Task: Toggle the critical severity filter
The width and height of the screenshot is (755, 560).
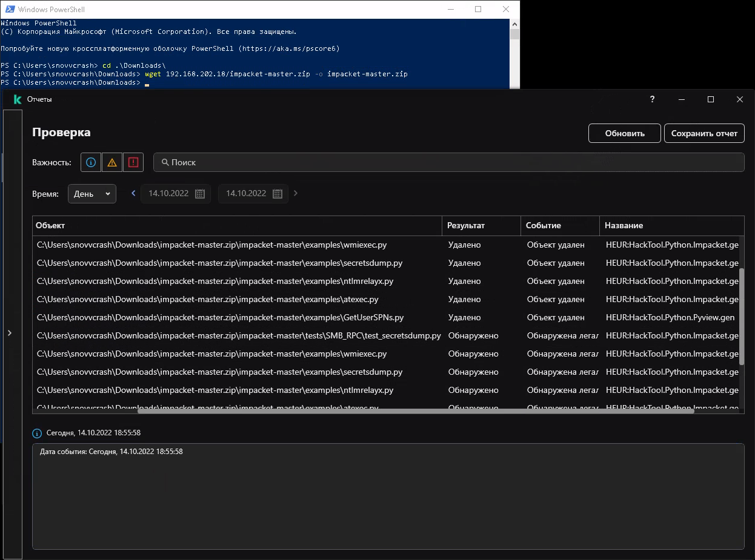Action: click(133, 162)
